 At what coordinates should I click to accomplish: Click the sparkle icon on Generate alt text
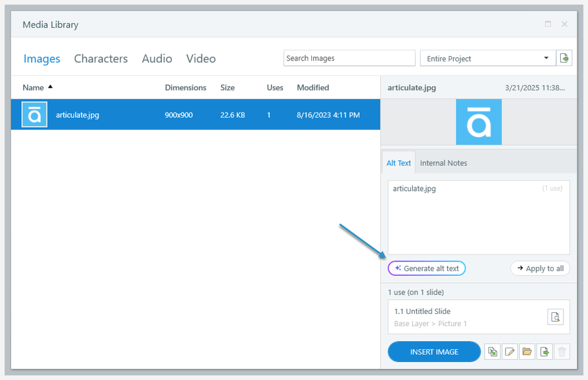tap(398, 268)
